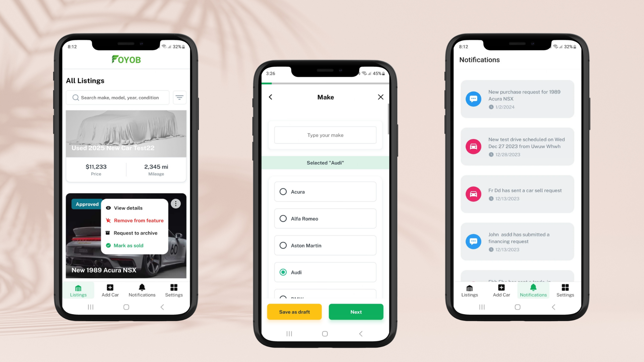Tap the search magnifier icon

(75, 98)
